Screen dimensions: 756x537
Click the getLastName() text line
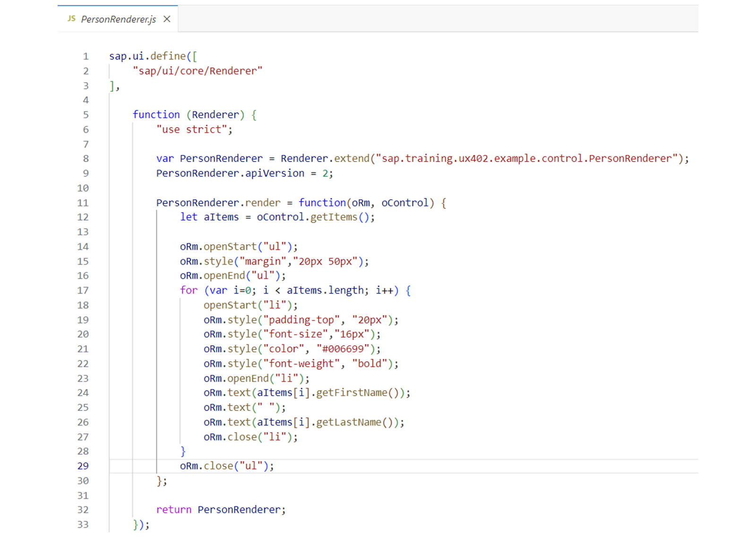[304, 422]
